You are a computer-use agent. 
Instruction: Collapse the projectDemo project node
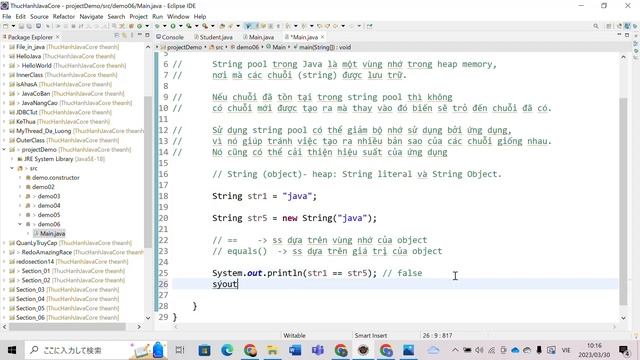coord(4,149)
